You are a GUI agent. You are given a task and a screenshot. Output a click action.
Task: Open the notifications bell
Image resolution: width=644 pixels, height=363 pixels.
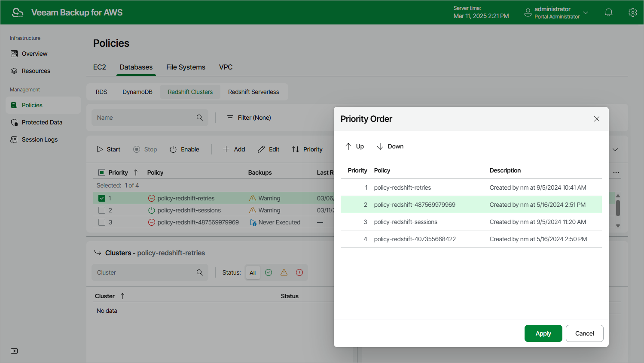(609, 12)
